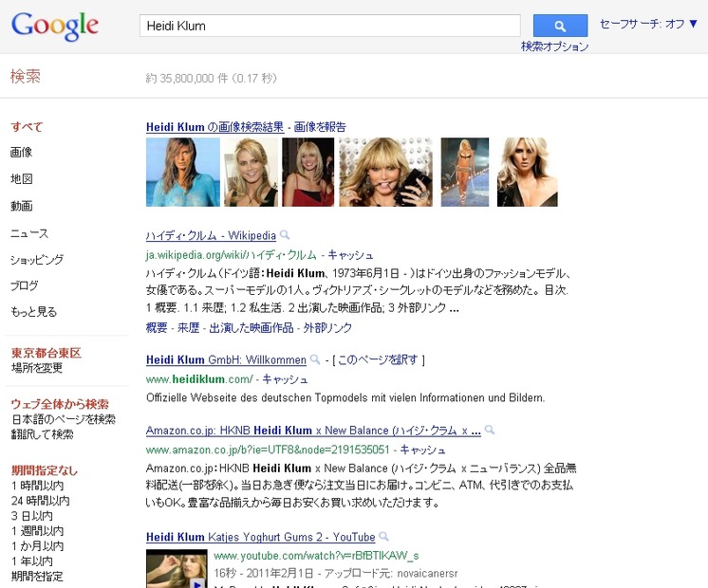The image size is (708, 588).
Task: Filter results to 1 時間以内
Action: (x=37, y=486)
